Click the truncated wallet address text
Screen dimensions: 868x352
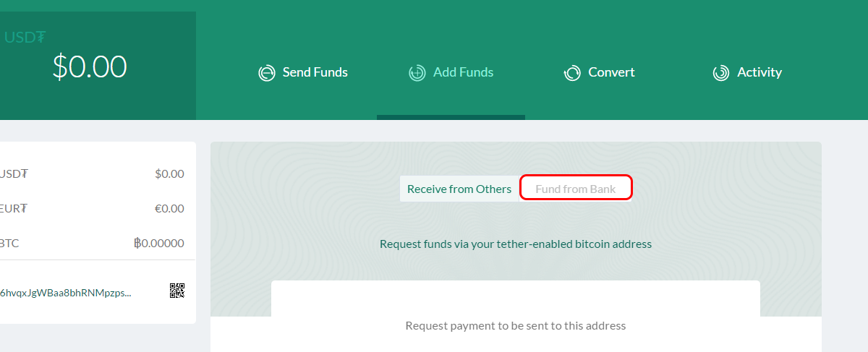pyautogui.click(x=67, y=293)
